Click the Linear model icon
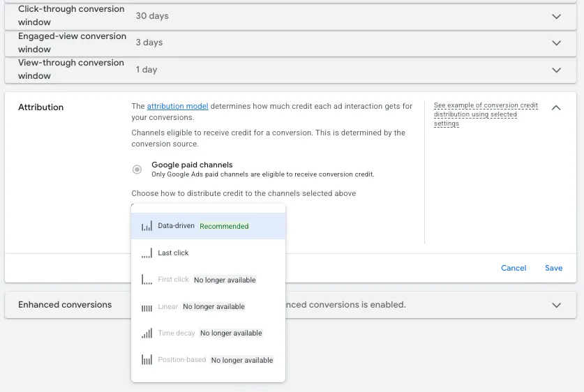 147,308
